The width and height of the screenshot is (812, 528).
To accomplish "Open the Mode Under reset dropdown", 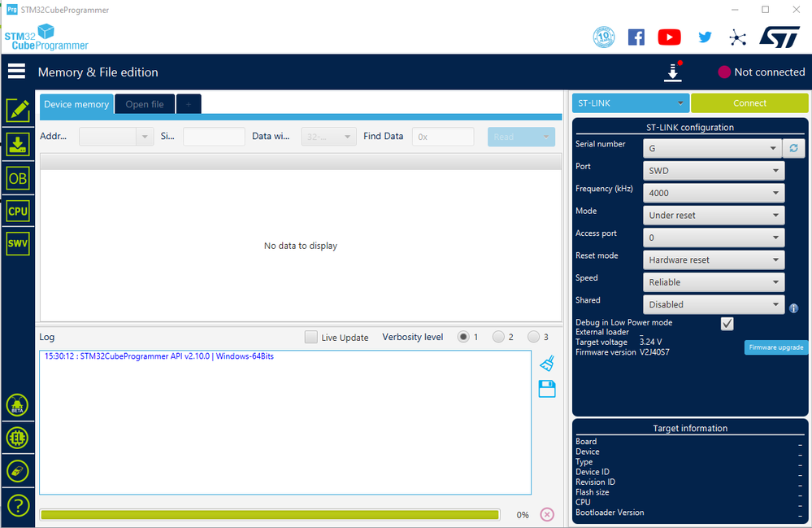I will 714,215.
